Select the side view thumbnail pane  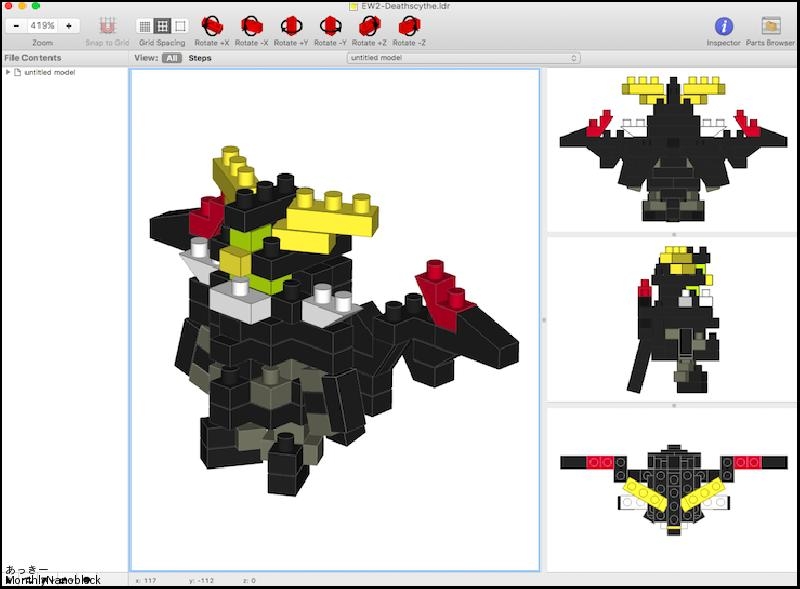click(673, 320)
